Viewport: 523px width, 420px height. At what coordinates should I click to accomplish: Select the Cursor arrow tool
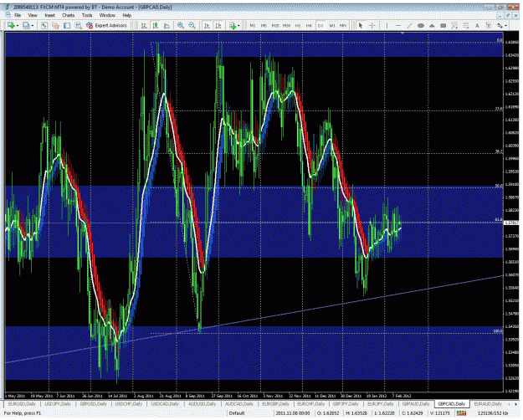click(361, 25)
